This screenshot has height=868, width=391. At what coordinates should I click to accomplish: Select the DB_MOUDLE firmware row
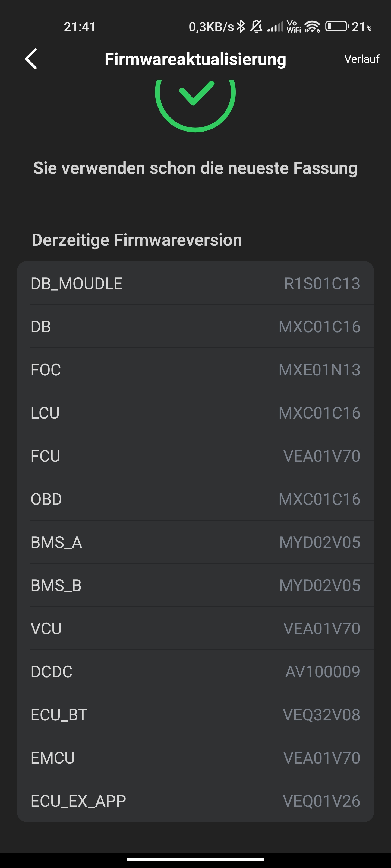(x=195, y=283)
